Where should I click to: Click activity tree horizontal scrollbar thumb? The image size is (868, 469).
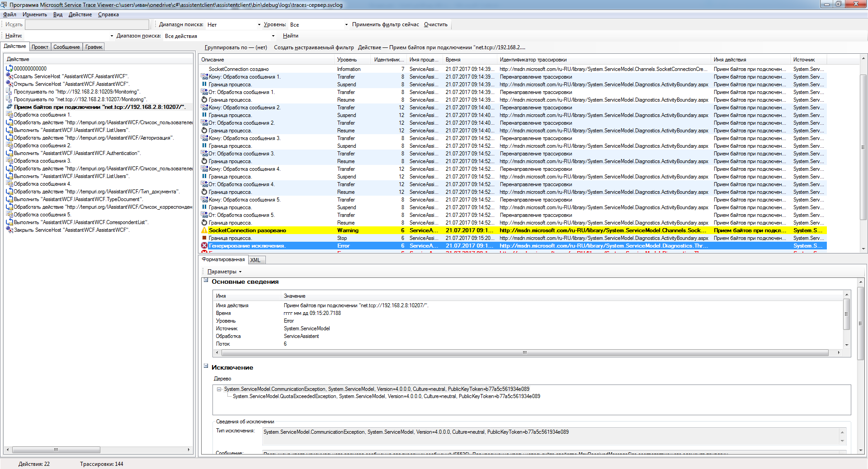56,450
